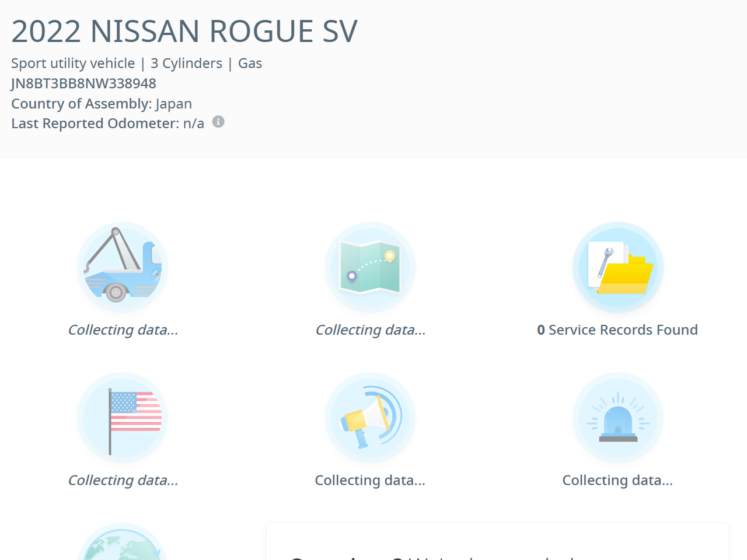Open the Overview card at the bottom

tap(498, 542)
